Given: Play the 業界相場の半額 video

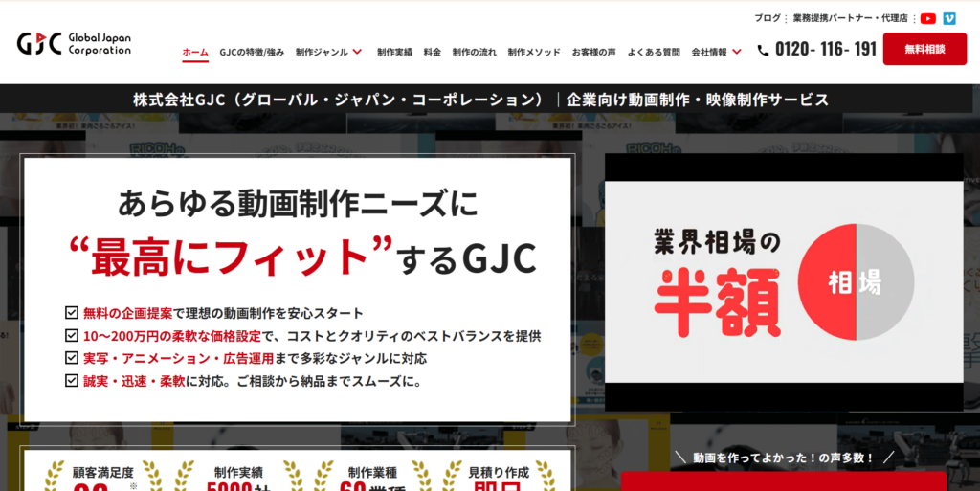Looking at the screenshot, I should (784, 282).
